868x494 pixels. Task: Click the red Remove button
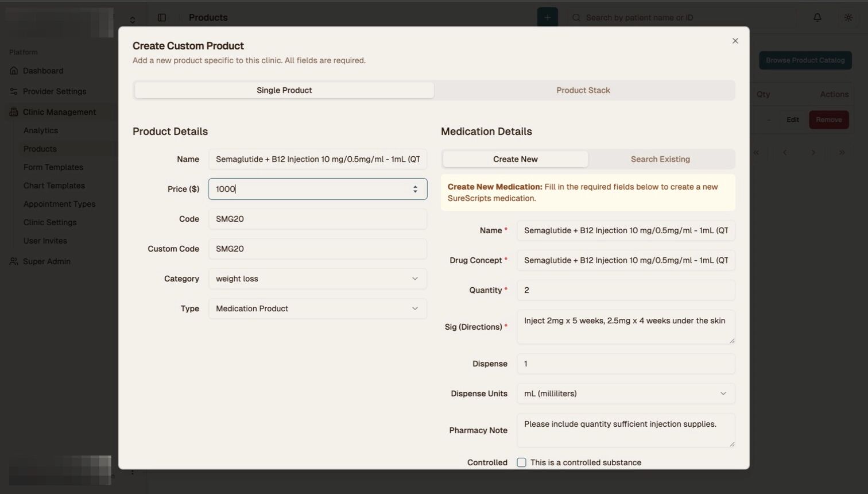pyautogui.click(x=829, y=120)
